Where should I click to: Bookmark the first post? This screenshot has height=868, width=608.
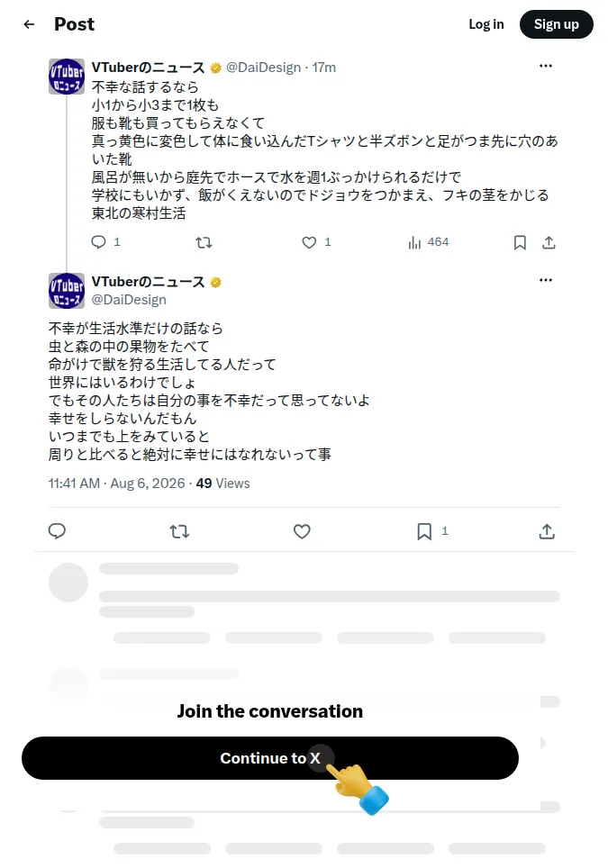520,242
